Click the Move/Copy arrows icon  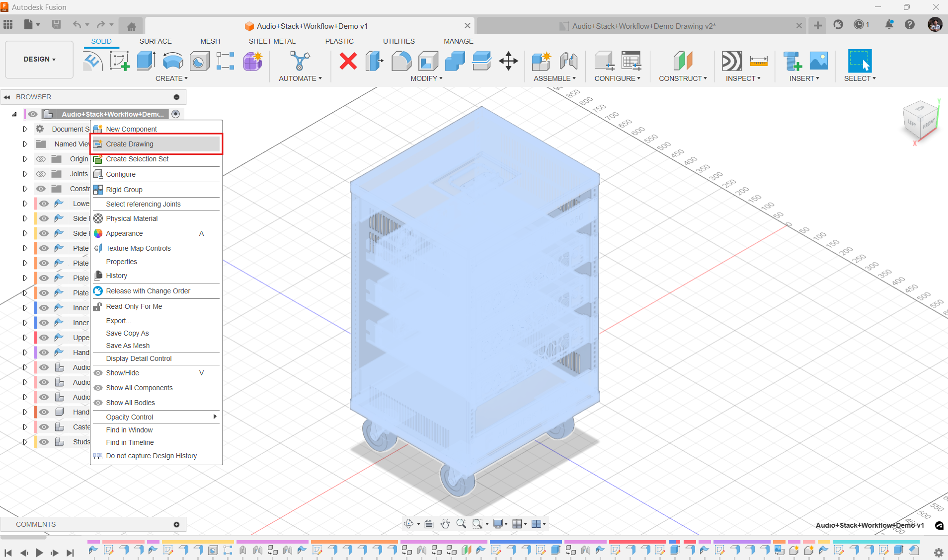point(508,61)
